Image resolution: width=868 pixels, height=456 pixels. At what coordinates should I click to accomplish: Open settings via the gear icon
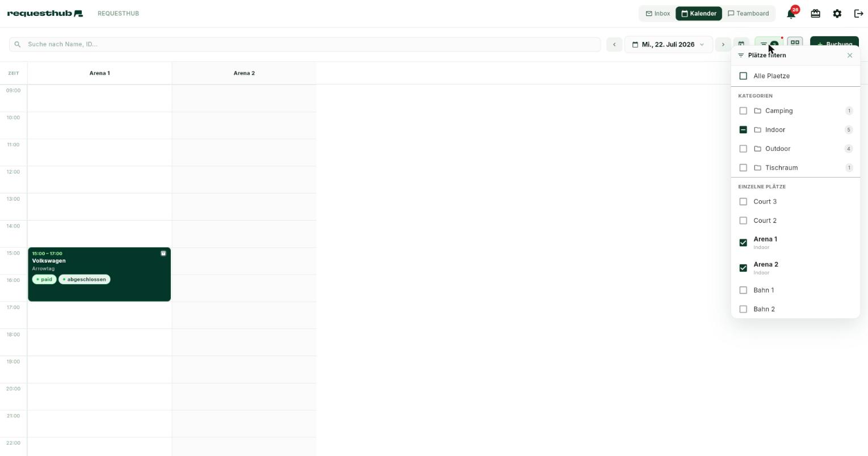click(837, 14)
